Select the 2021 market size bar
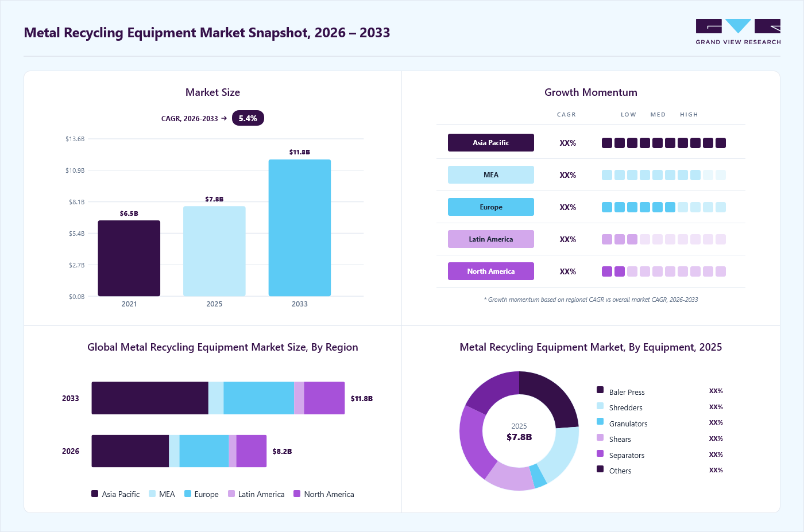804x532 pixels. tap(129, 258)
